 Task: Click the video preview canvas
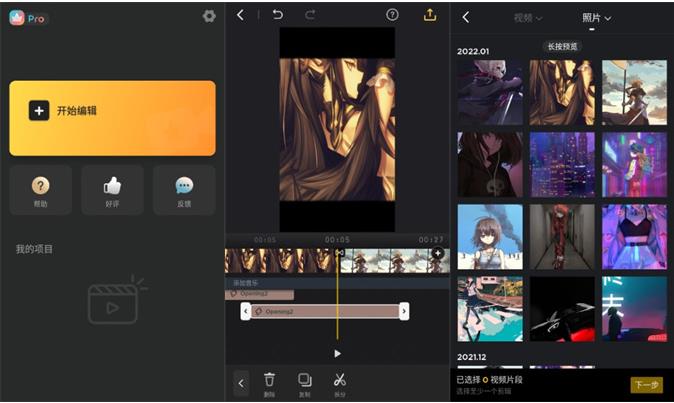click(337, 129)
